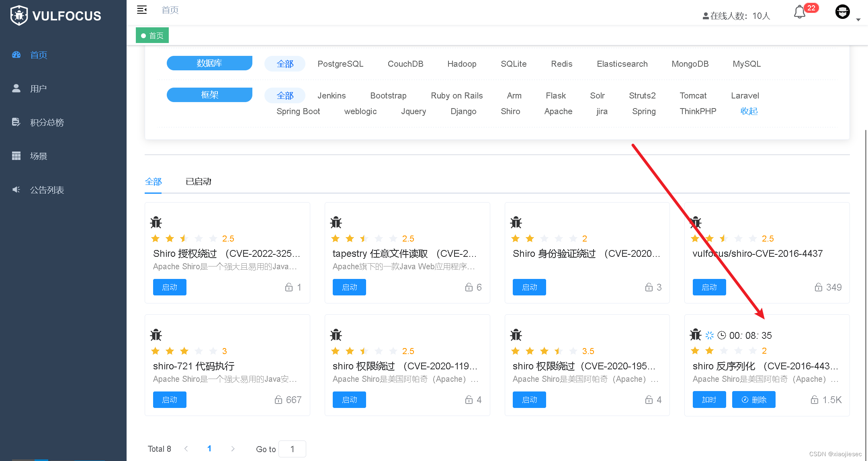This screenshot has width=868, height=461.
Task: Collapse filters using the 收起 link
Action: point(748,111)
